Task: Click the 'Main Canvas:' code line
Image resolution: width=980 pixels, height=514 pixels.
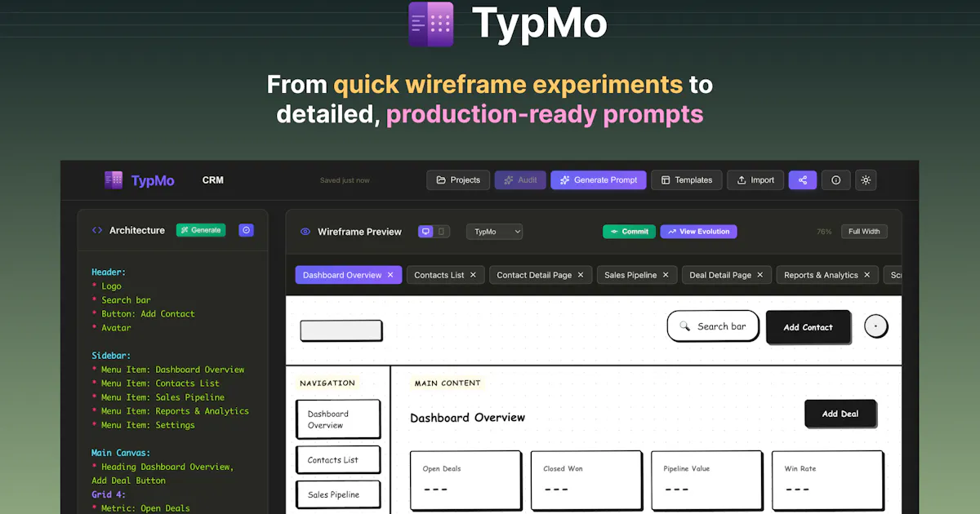Action: [121, 453]
